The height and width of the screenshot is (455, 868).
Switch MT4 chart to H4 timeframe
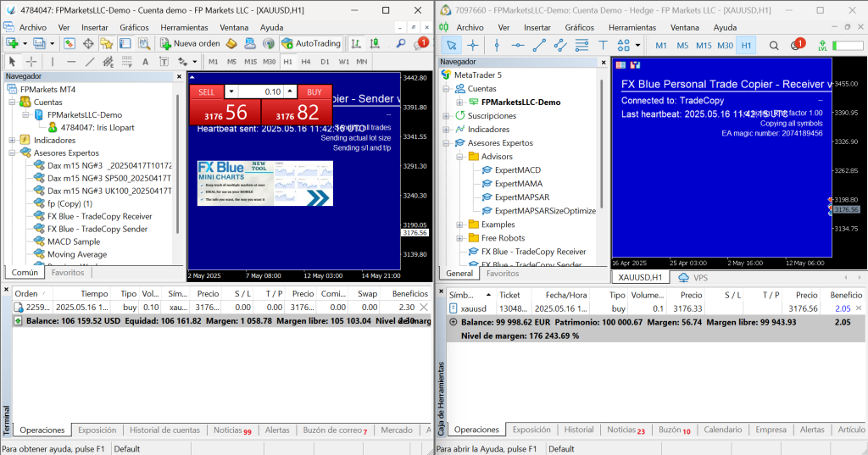pos(305,62)
